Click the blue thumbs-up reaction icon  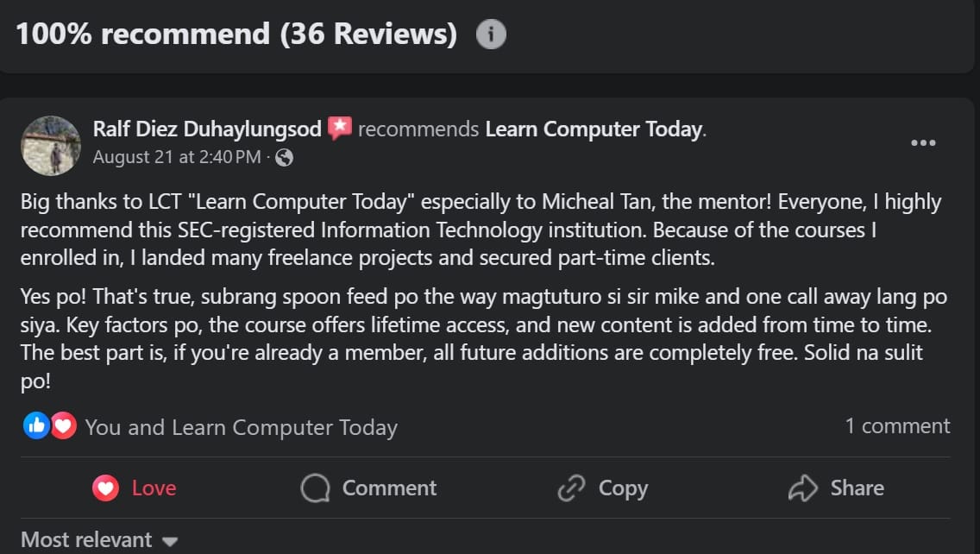36,425
